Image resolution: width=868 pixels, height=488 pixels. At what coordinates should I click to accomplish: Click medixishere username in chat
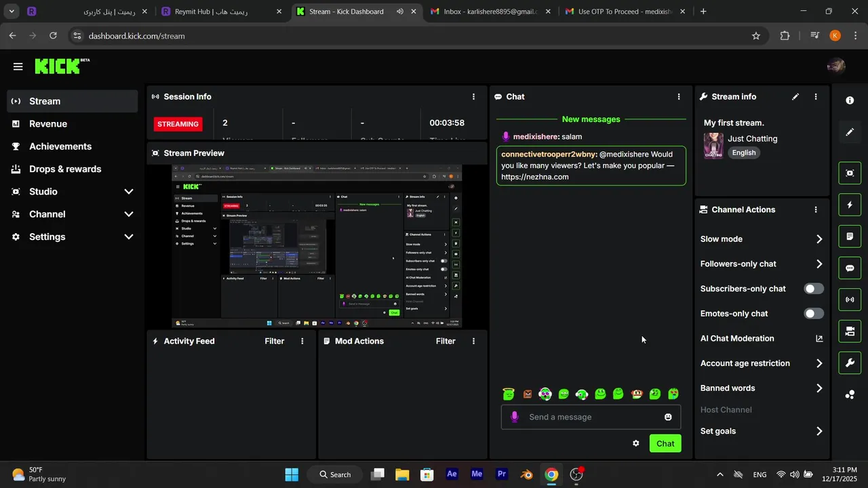coord(536,137)
